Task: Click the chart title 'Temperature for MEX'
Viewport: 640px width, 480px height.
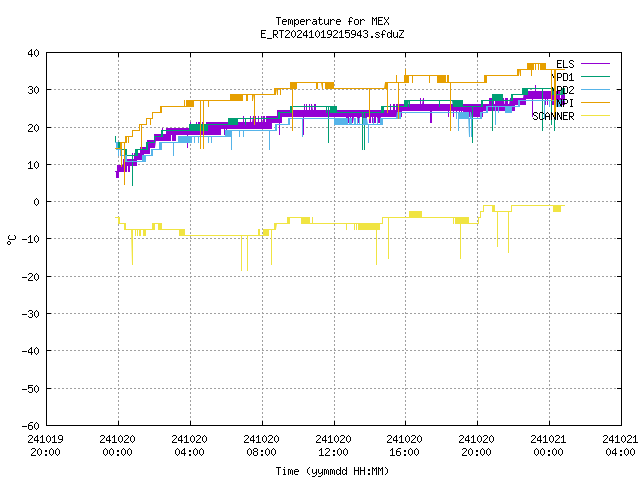Action: coord(332,21)
